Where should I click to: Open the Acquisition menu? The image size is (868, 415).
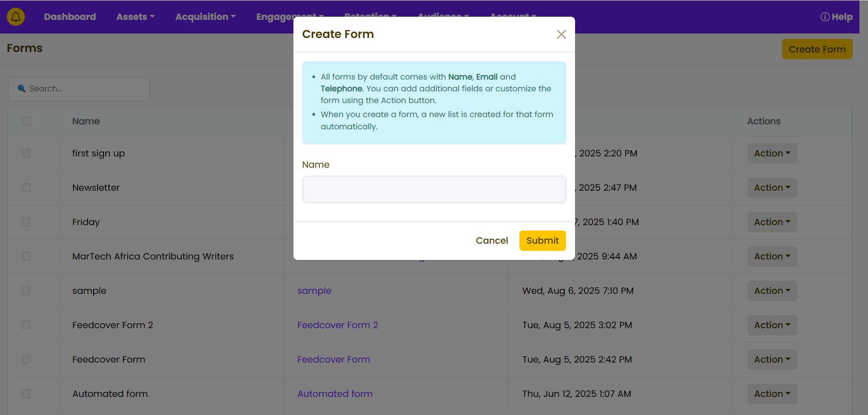(205, 17)
